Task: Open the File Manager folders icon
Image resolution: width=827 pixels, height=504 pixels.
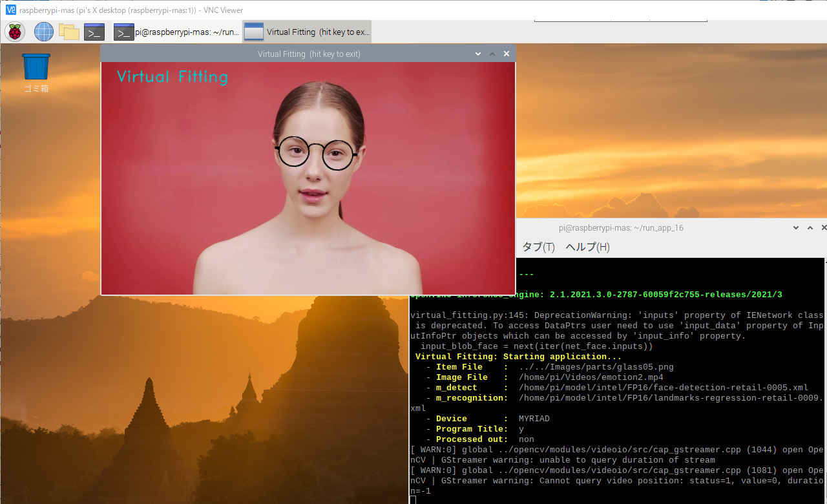Action: coord(69,31)
